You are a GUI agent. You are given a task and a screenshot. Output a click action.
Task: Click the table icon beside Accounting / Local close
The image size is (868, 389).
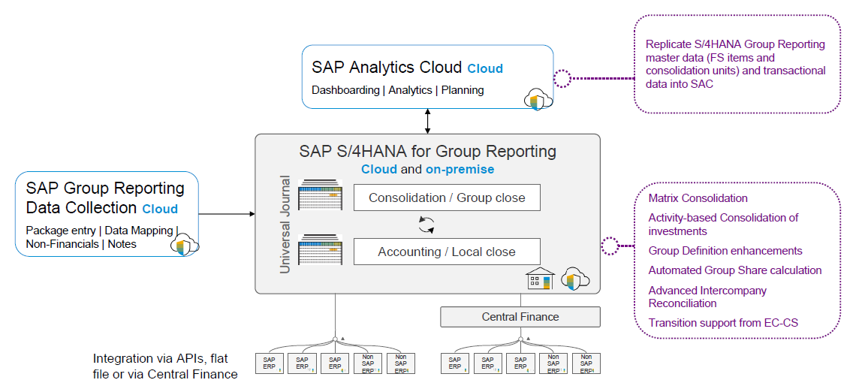[321, 250]
